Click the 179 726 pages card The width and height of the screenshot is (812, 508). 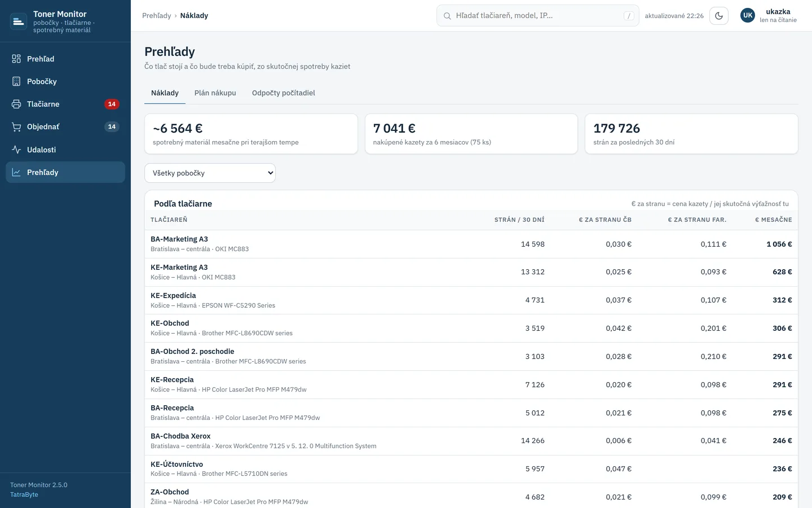691,134
